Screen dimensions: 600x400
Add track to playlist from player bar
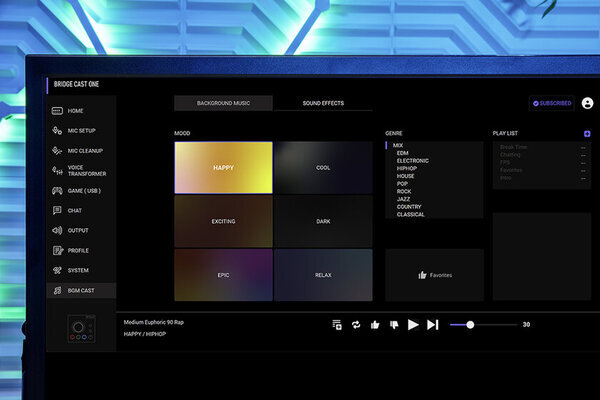337,324
